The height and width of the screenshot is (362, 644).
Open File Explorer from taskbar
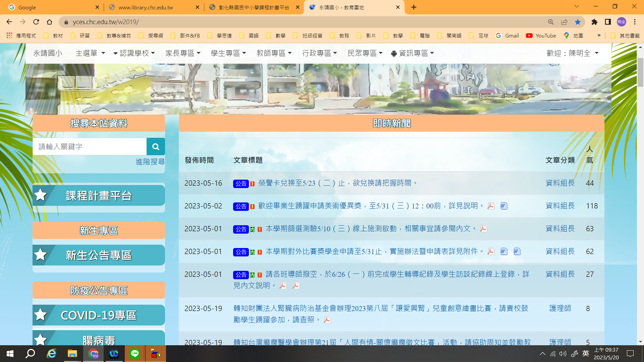(x=72, y=354)
